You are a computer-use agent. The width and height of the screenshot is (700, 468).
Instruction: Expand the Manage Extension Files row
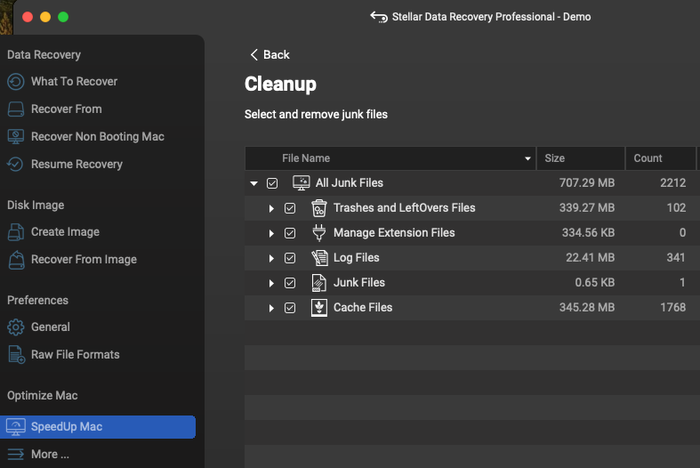[271, 234]
